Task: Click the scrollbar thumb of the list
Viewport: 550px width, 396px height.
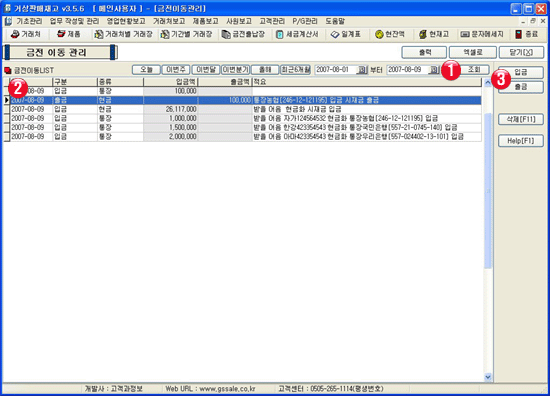Action: coord(488,191)
